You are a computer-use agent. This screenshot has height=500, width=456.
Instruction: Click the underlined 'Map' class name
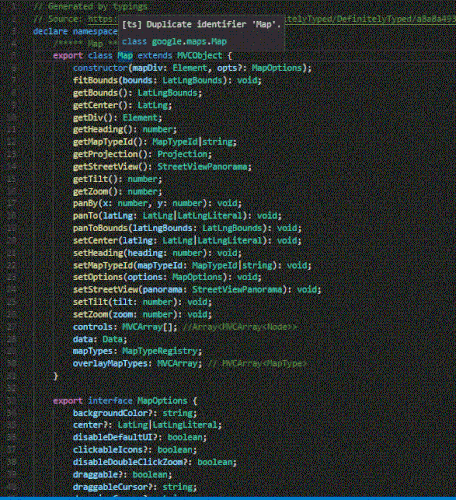[125, 56]
